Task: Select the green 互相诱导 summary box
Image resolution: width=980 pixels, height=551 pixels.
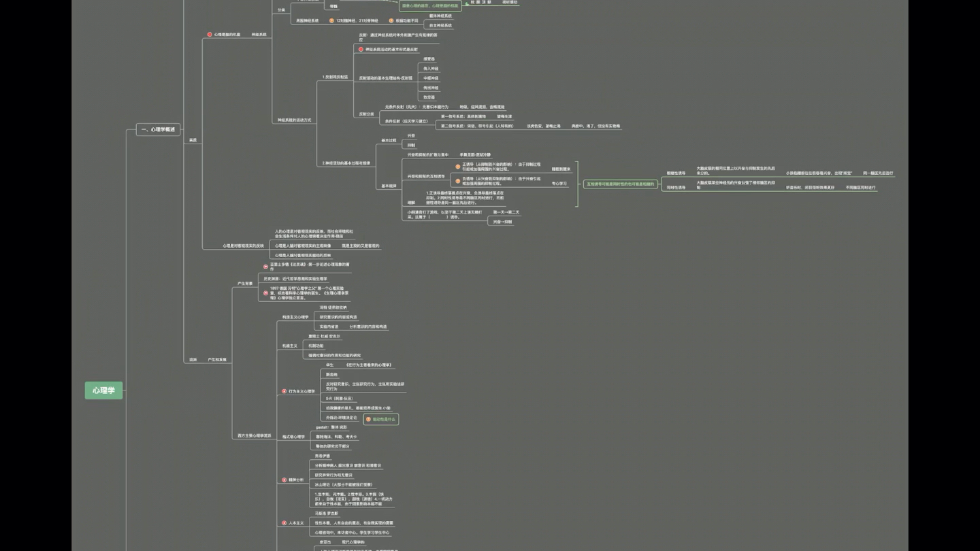Action: (x=620, y=184)
